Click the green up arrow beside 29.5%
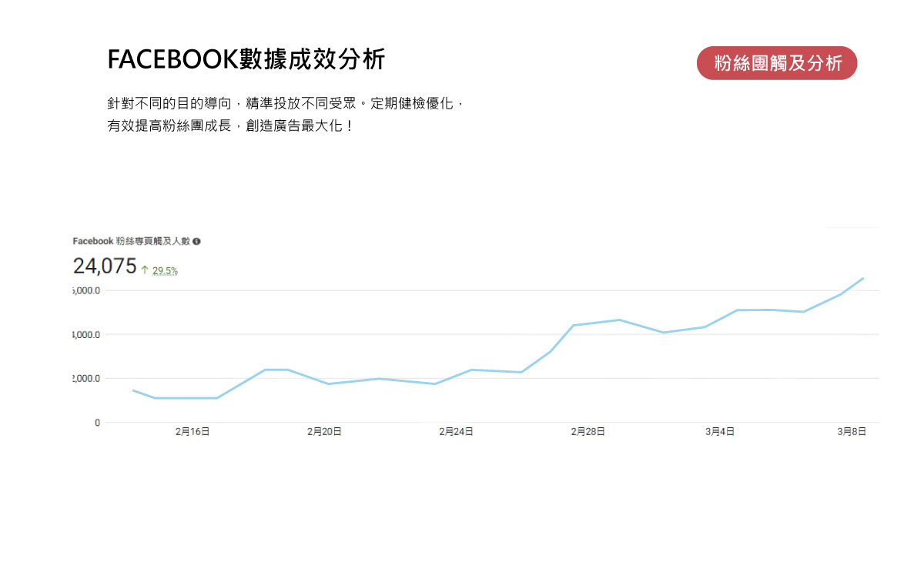This screenshot has height=586, width=924. pyautogui.click(x=145, y=270)
